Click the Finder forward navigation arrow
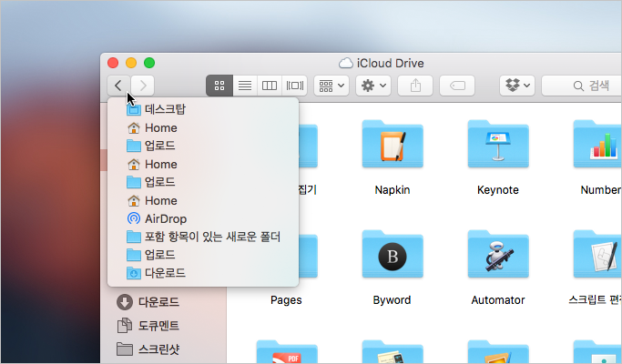The width and height of the screenshot is (622, 364). pyautogui.click(x=142, y=86)
